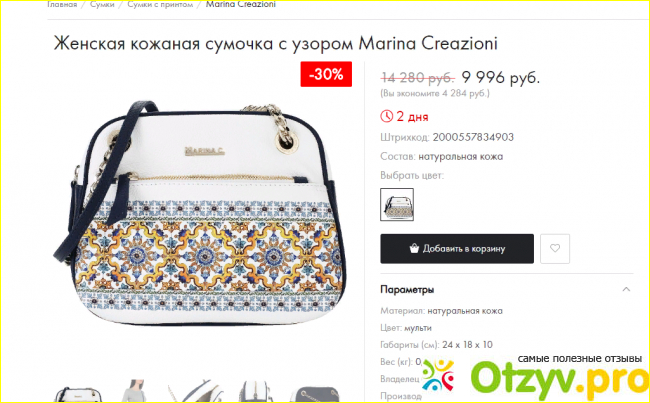Image resolution: width=650 pixels, height=403 pixels.
Task: Select Marina Creazioni breadcrumb item
Action: coord(240,5)
